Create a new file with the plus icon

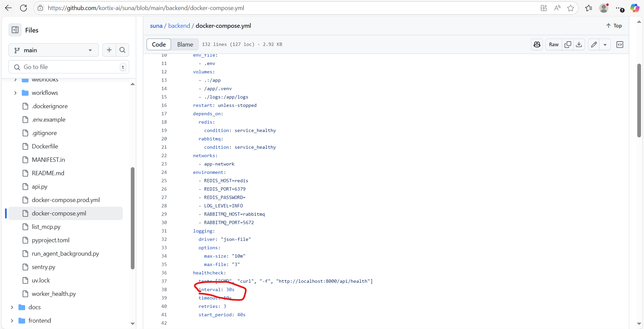pos(109,50)
